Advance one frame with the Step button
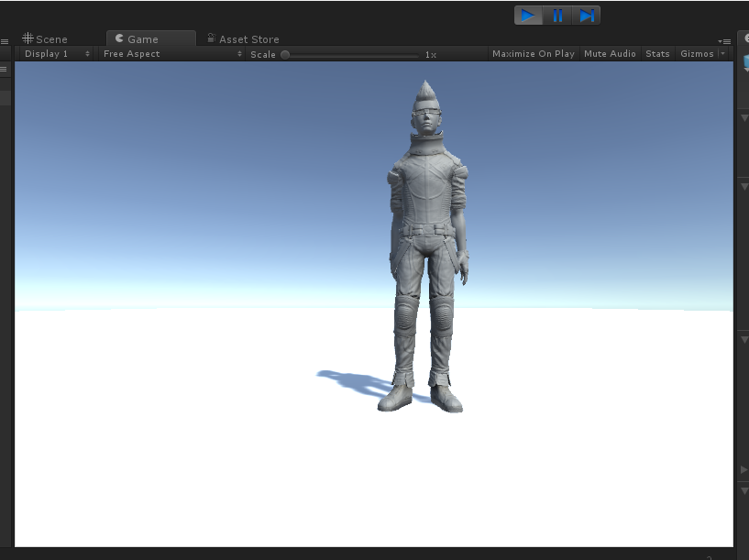The width and height of the screenshot is (749, 560). point(586,16)
